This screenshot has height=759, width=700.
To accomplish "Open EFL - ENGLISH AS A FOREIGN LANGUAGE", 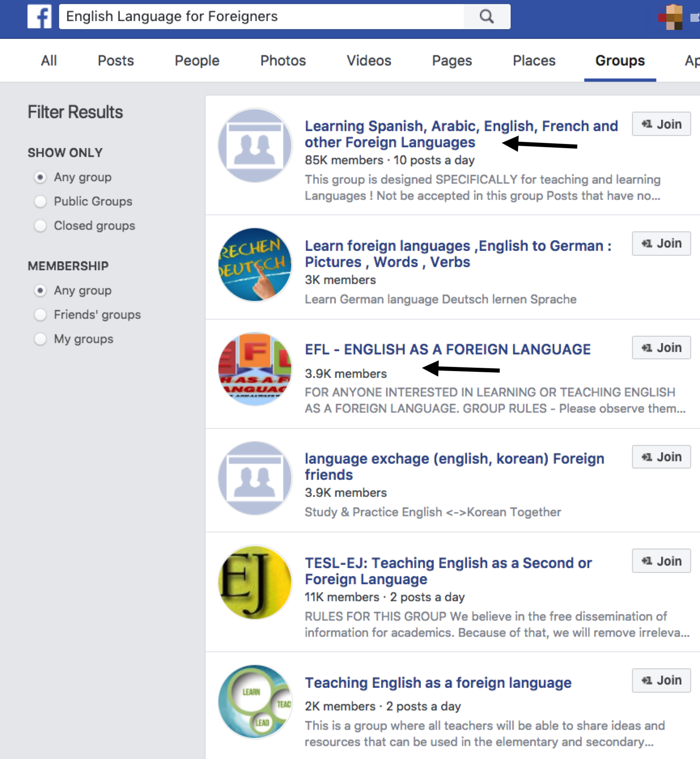I will 448,349.
